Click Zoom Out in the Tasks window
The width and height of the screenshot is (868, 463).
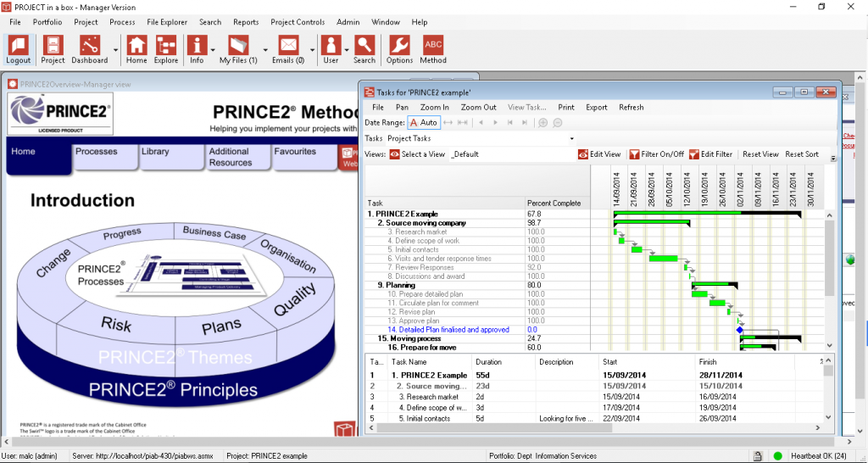(479, 108)
